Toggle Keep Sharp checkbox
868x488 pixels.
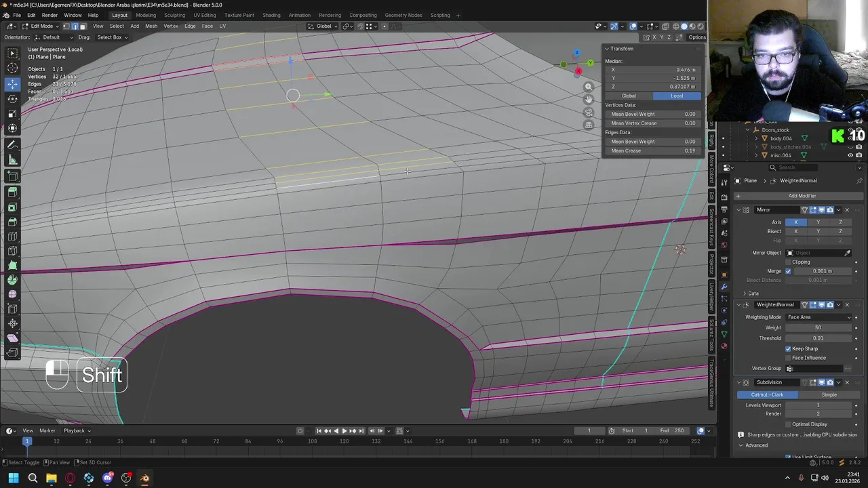pos(788,349)
